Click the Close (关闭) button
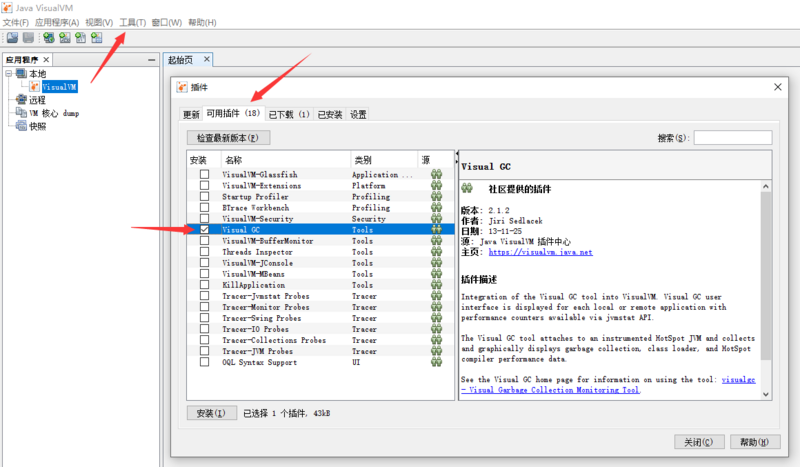This screenshot has height=467, width=800. click(699, 442)
